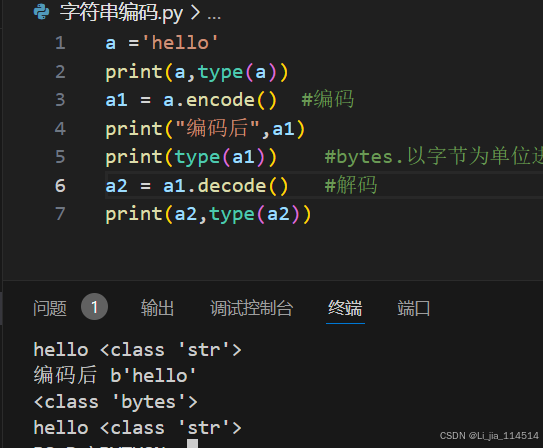The width and height of the screenshot is (543, 448).
Task: Open the 调试控制台 panel tab
Action: [x=251, y=308]
